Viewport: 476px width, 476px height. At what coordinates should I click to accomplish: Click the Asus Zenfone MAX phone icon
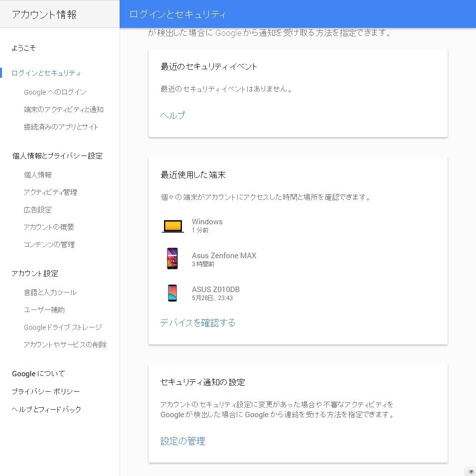172,258
